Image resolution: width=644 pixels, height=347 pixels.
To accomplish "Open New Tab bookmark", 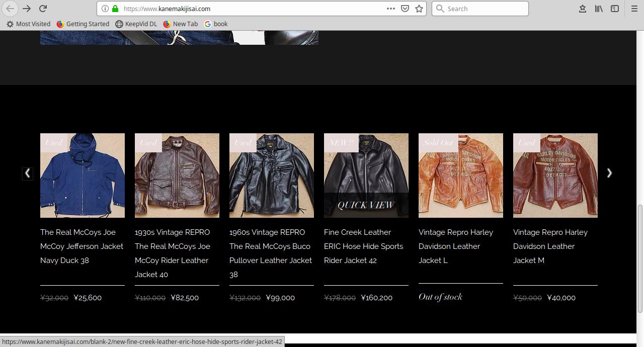I will tap(181, 24).
